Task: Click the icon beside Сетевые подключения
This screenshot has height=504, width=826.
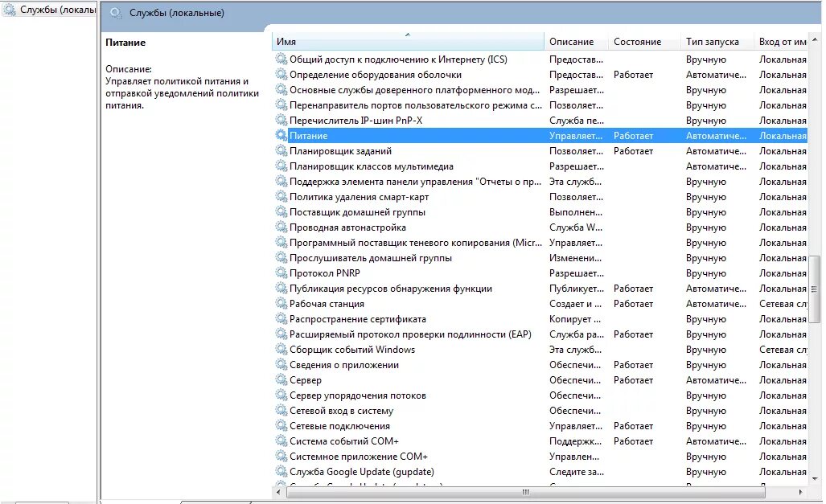Action: [281, 425]
